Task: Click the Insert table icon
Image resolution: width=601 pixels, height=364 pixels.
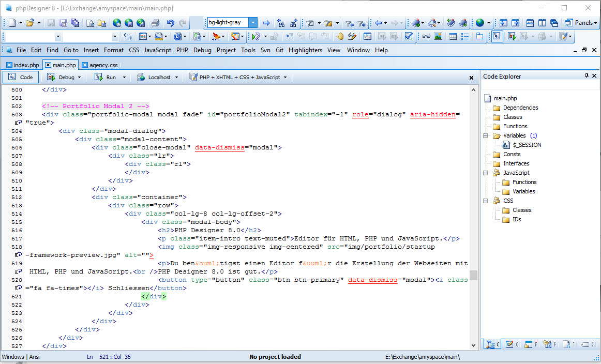Action: click(453, 36)
